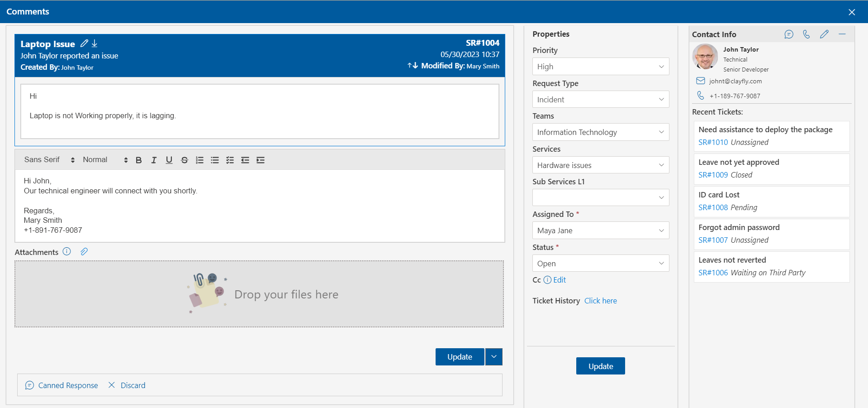Edit contact info with pencil icon
868x408 pixels.
click(824, 34)
